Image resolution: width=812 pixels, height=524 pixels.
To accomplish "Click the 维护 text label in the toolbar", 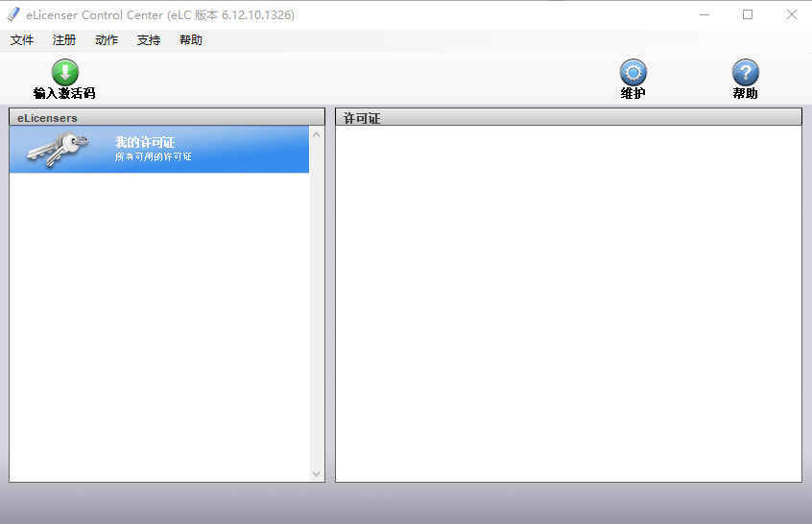I will tap(633, 94).
